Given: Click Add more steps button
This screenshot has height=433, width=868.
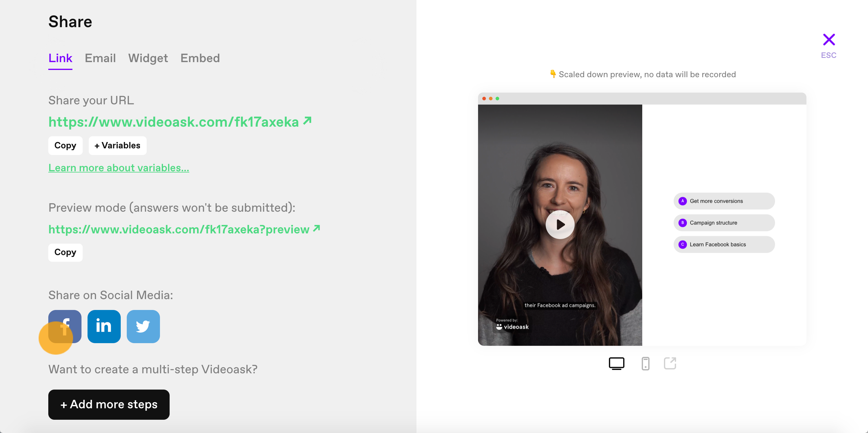Looking at the screenshot, I should [x=109, y=404].
